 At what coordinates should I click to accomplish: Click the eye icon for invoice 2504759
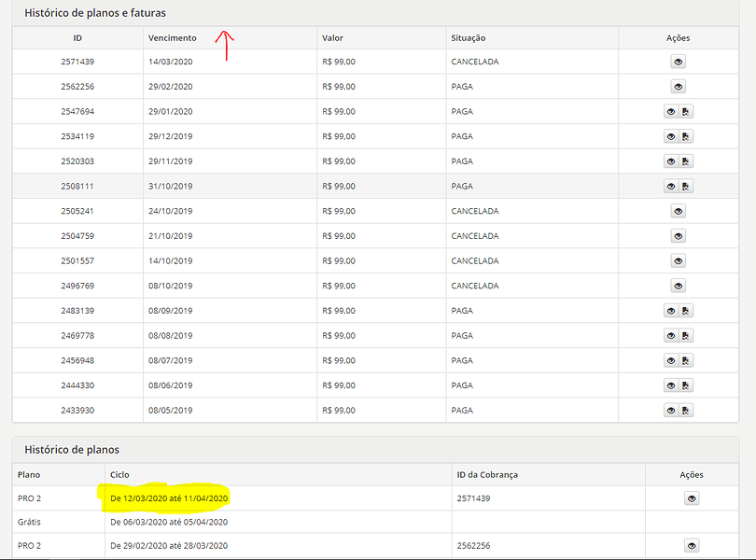678,236
